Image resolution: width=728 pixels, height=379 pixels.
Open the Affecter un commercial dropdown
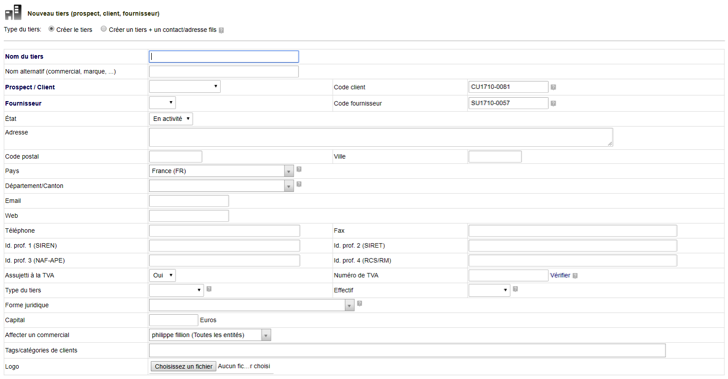[x=210, y=335]
